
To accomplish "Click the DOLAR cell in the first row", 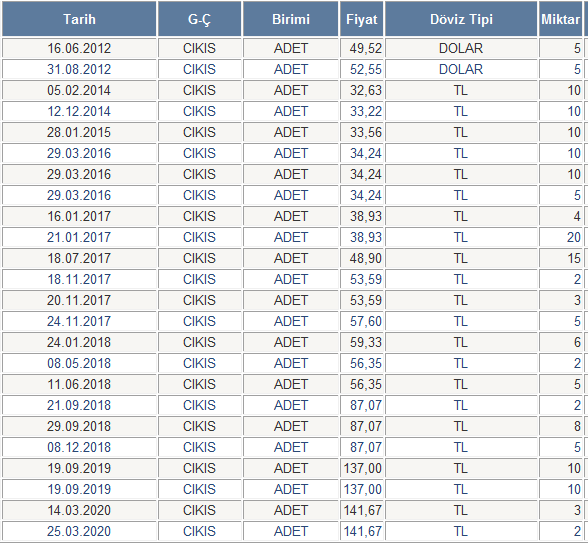I will pyautogui.click(x=461, y=48).
